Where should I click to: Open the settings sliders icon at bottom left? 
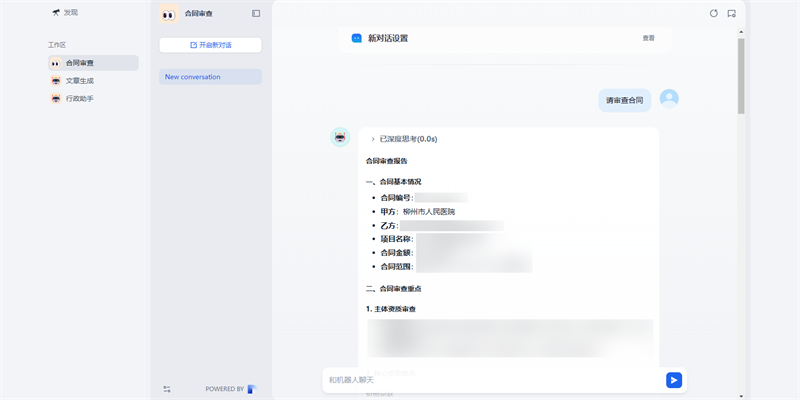click(167, 388)
